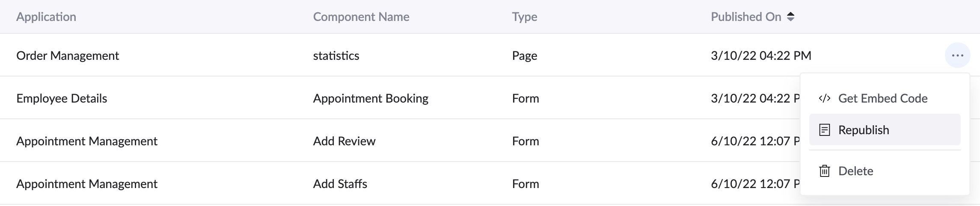Click the embed code brackets icon
This screenshot has width=980, height=206.
824,98
